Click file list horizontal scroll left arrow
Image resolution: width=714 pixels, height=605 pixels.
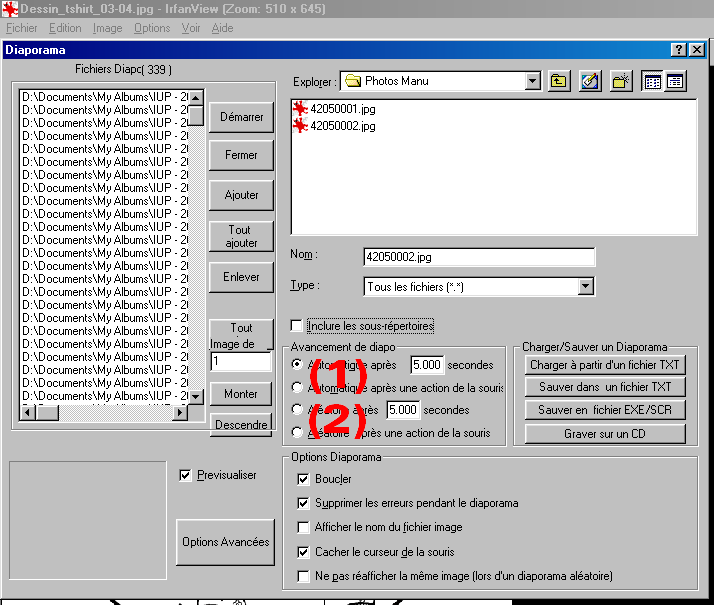point(27,412)
